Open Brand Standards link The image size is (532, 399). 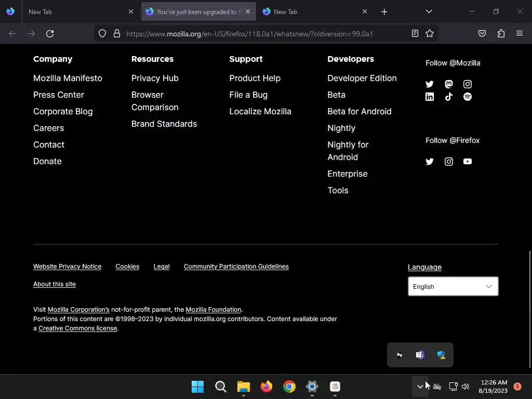click(x=164, y=124)
